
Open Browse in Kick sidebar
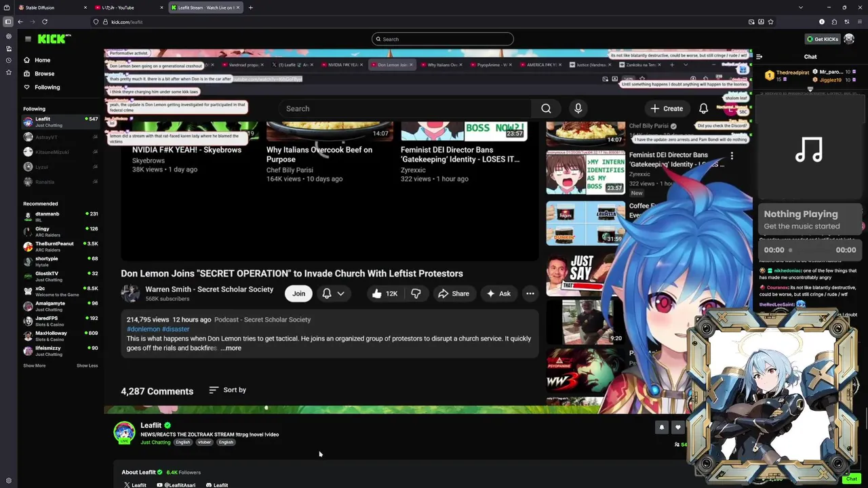tap(44, 74)
